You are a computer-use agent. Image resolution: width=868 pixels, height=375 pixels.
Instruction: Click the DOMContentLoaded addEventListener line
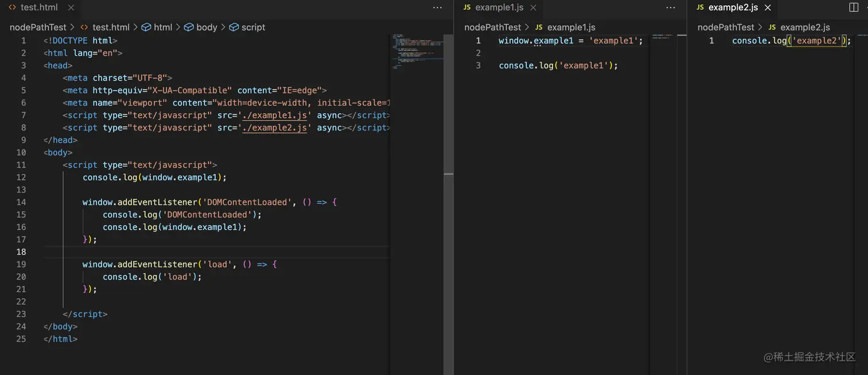[x=210, y=202]
